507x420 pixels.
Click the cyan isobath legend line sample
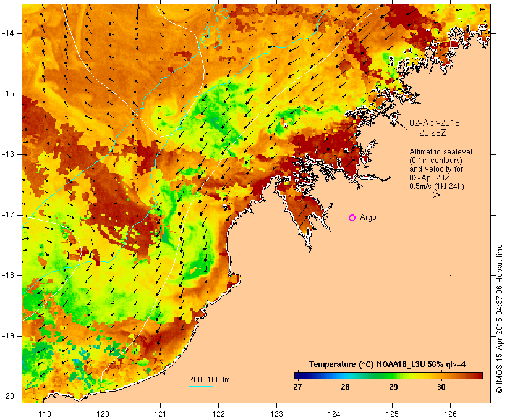tap(200, 386)
